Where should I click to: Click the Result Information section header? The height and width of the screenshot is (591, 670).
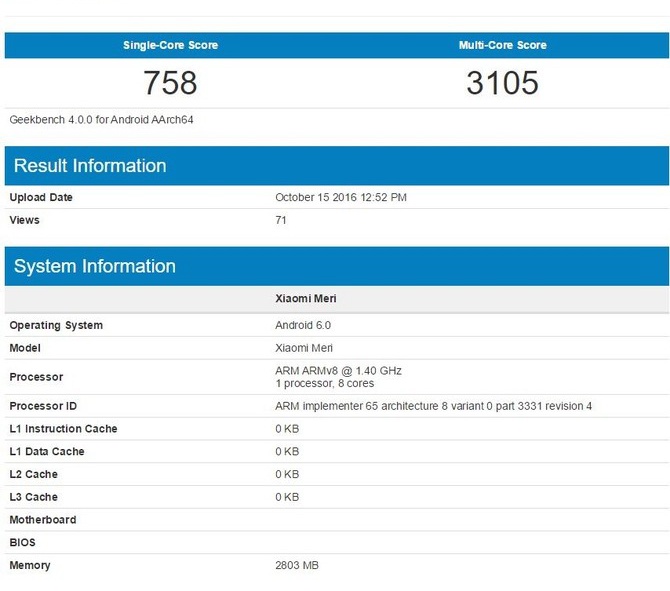(90, 166)
